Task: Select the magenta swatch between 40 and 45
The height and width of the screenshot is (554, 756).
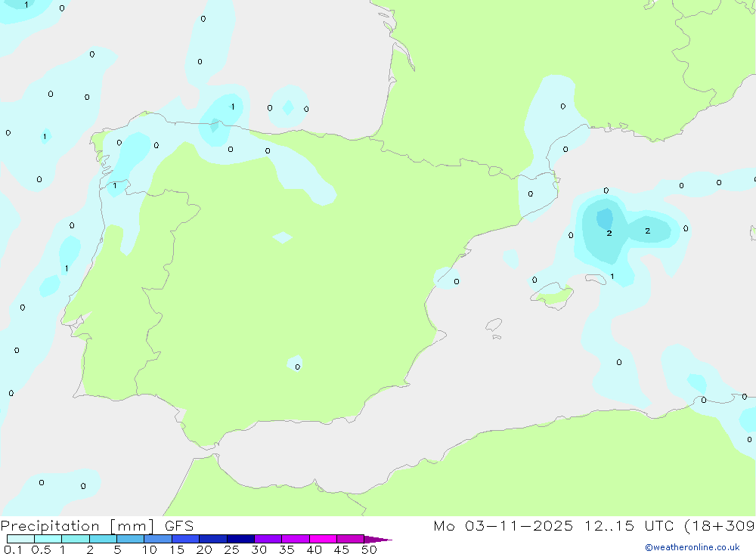Action: [323, 539]
